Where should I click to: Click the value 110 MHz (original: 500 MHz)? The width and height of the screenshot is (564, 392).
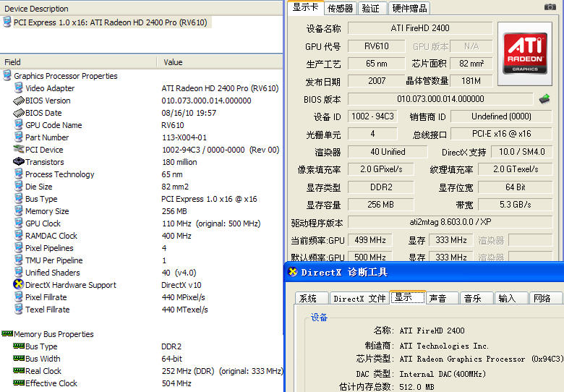click(211, 223)
